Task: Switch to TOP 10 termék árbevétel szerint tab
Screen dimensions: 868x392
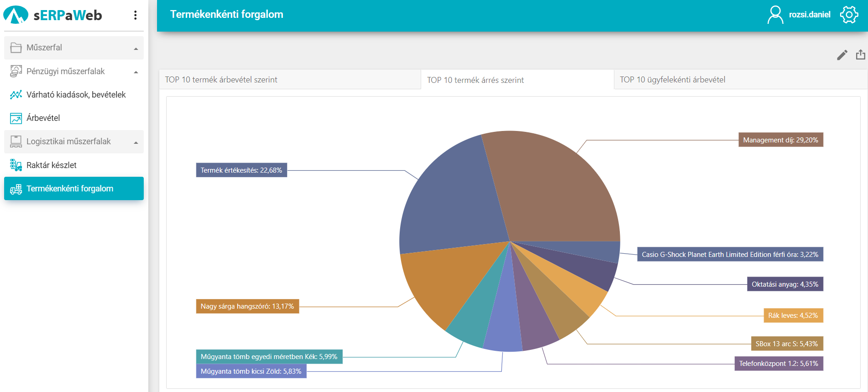Action: (221, 80)
